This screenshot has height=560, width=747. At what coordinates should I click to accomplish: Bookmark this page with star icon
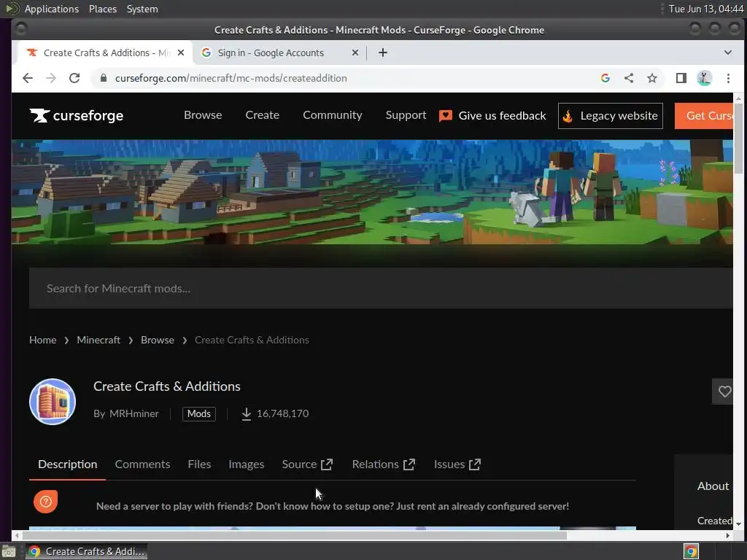(x=652, y=78)
